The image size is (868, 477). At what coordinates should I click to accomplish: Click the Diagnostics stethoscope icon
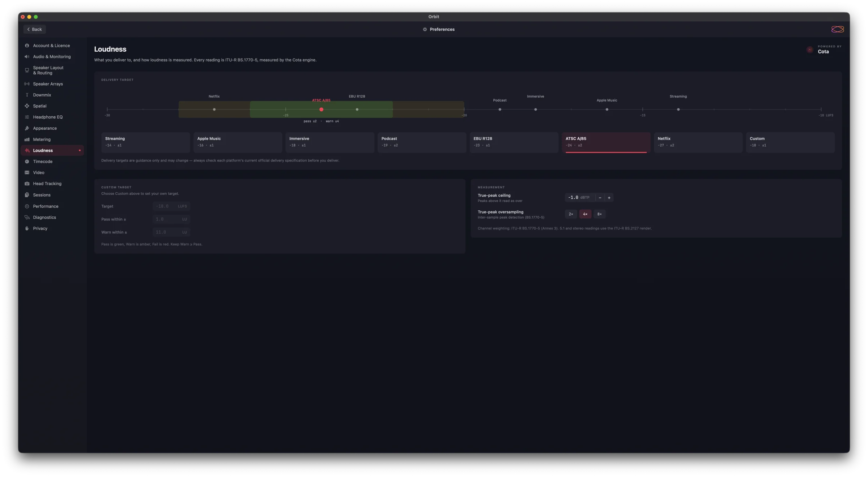tap(27, 217)
